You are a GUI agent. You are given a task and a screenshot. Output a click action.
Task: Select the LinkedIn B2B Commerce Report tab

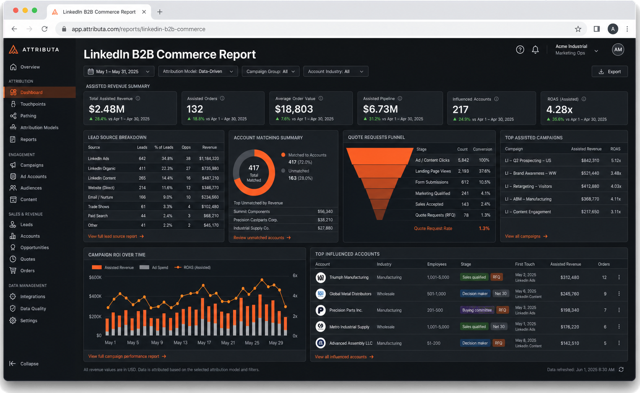pyautogui.click(x=99, y=12)
